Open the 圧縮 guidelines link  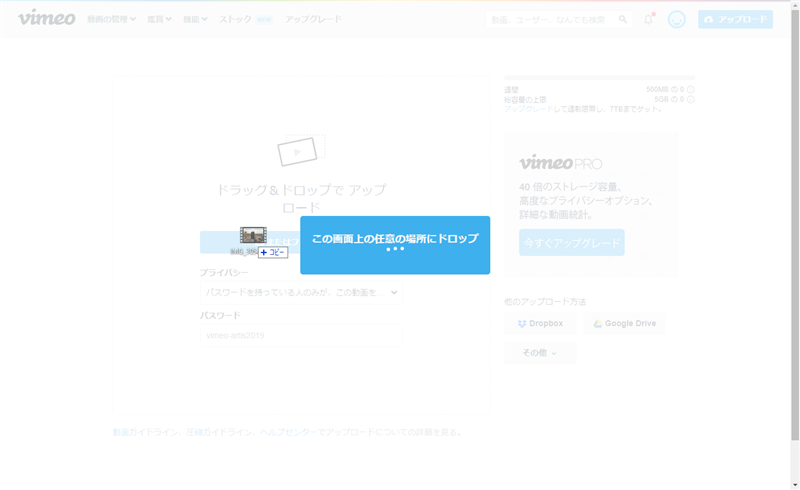point(194,432)
